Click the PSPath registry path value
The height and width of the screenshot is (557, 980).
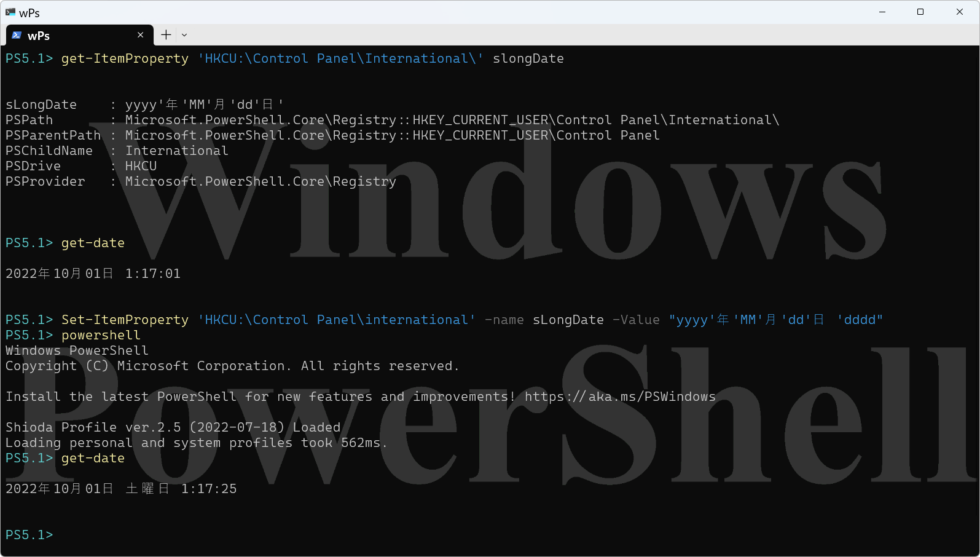pos(452,120)
